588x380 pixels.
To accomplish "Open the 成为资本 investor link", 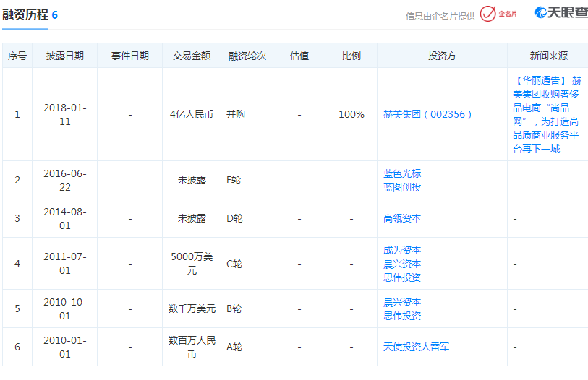I will (x=402, y=250).
